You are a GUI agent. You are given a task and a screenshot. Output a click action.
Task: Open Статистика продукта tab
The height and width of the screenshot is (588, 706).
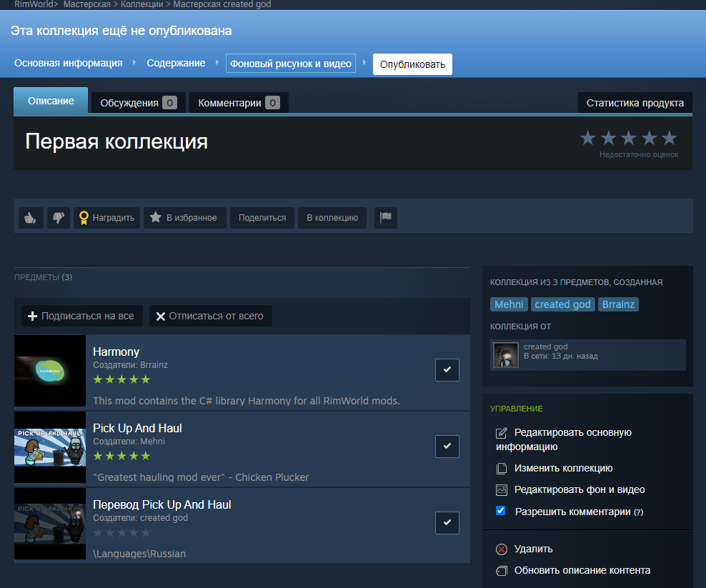tap(635, 103)
